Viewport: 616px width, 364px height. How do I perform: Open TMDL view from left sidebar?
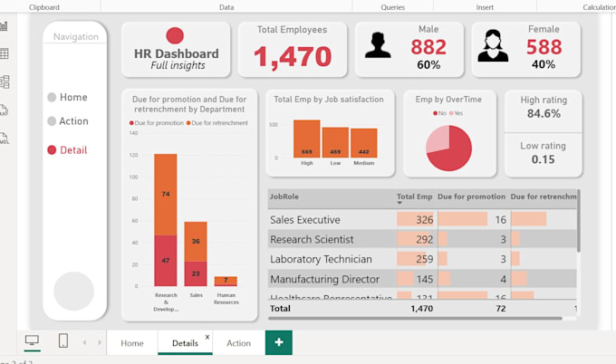coord(4,138)
